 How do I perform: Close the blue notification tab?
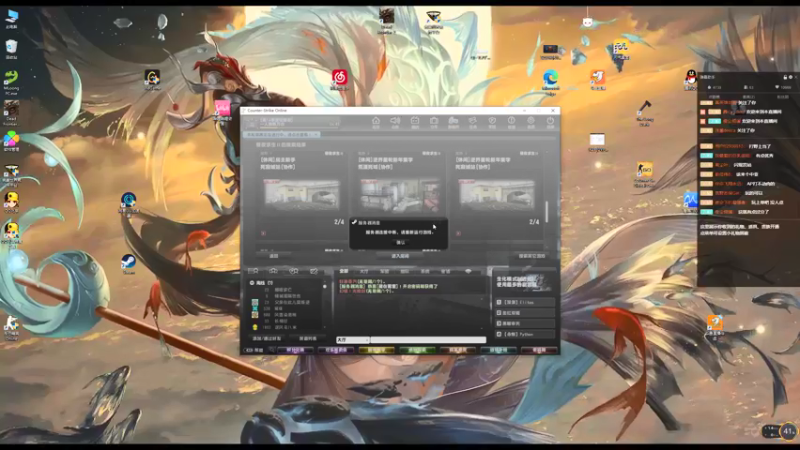coord(316,135)
